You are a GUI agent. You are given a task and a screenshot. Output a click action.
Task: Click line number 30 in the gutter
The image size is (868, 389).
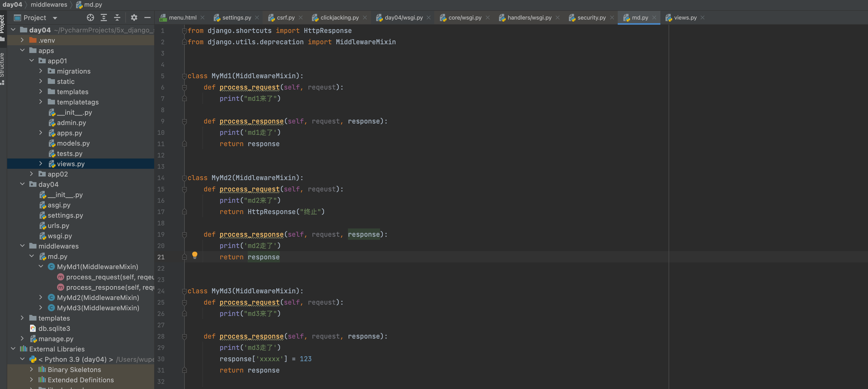click(161, 359)
